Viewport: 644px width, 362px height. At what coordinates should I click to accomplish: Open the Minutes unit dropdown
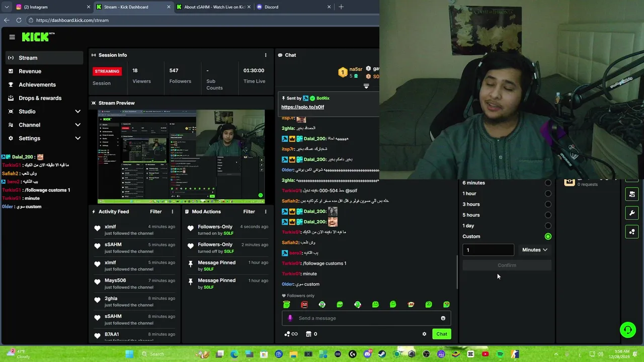click(534, 250)
